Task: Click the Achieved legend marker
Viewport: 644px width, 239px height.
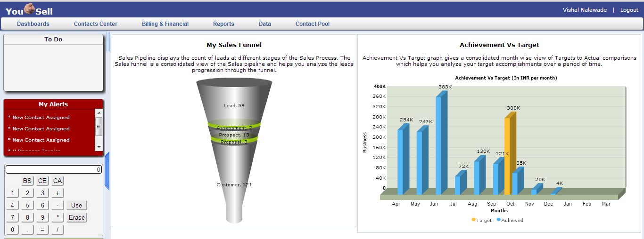Action: 498,220
